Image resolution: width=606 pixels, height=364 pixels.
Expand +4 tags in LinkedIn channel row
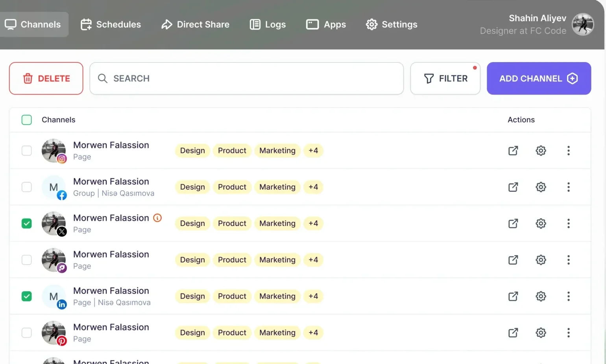pos(313,296)
